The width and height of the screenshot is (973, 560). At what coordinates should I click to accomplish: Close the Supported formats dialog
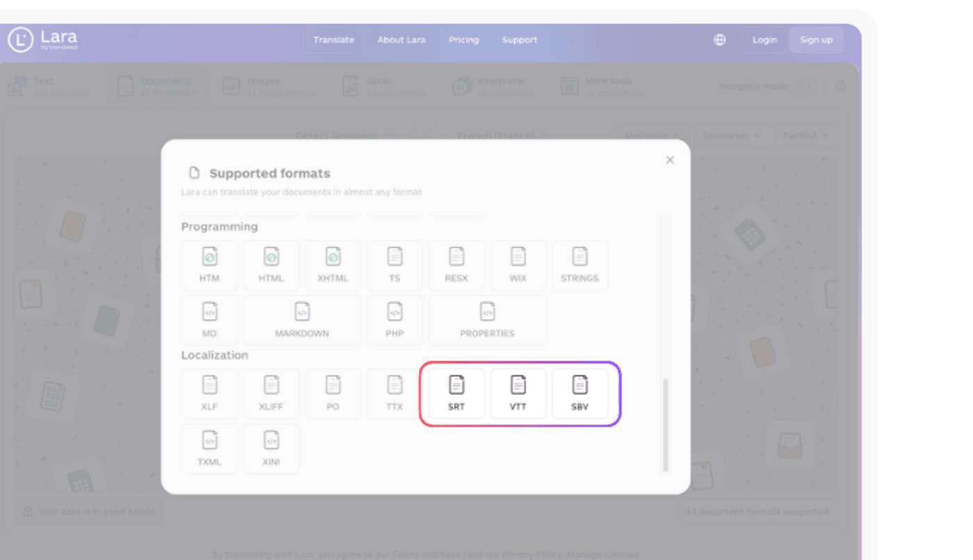(x=670, y=160)
